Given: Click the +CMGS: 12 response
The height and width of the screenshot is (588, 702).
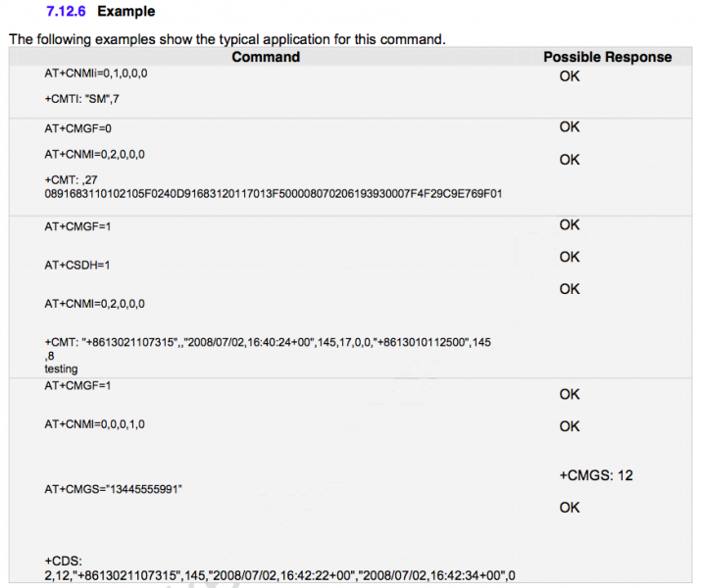Looking at the screenshot, I should (x=596, y=475).
